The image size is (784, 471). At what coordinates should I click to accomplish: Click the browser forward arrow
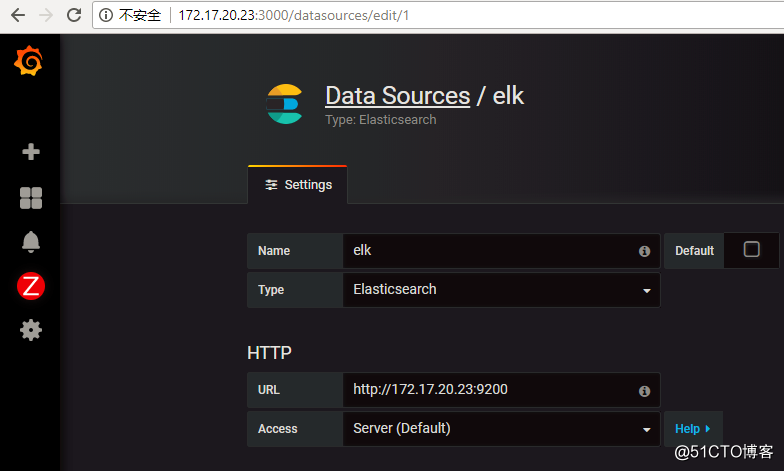pyautogui.click(x=46, y=15)
